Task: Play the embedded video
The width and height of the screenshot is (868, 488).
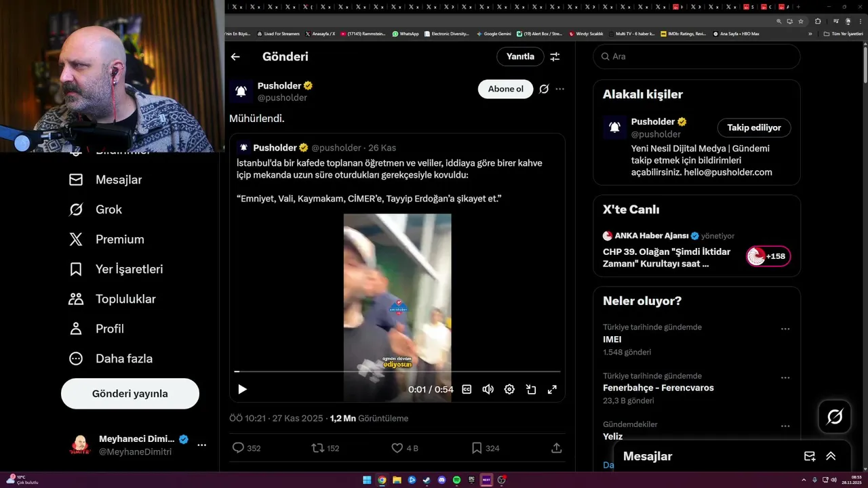Action: tap(242, 389)
